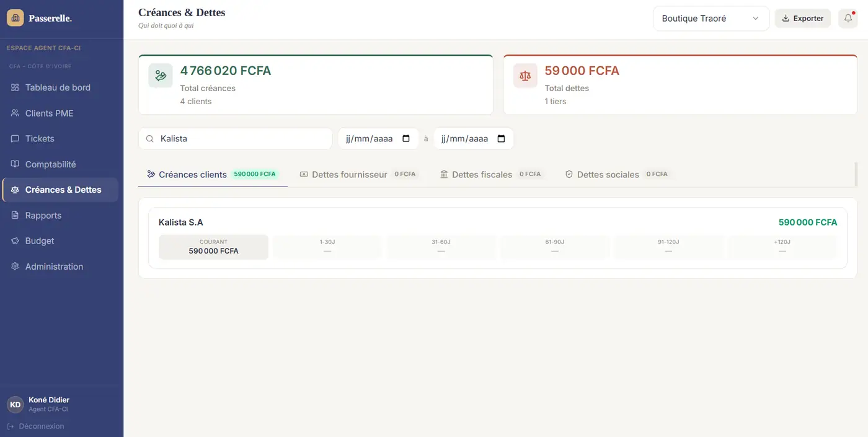
Task: Open Tableau de bord in sidebar
Action: [60, 87]
